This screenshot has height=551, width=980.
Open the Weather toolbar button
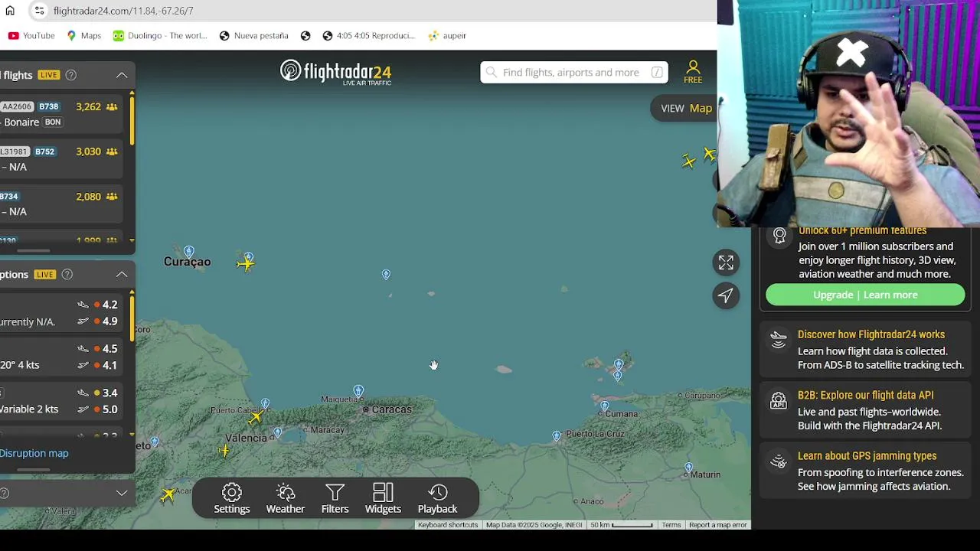pos(286,498)
